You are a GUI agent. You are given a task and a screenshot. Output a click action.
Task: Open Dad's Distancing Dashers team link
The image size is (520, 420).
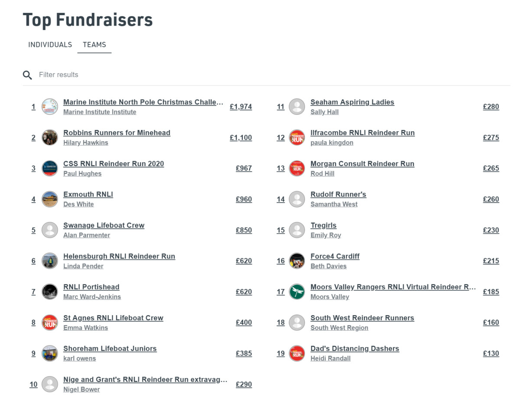(355, 348)
